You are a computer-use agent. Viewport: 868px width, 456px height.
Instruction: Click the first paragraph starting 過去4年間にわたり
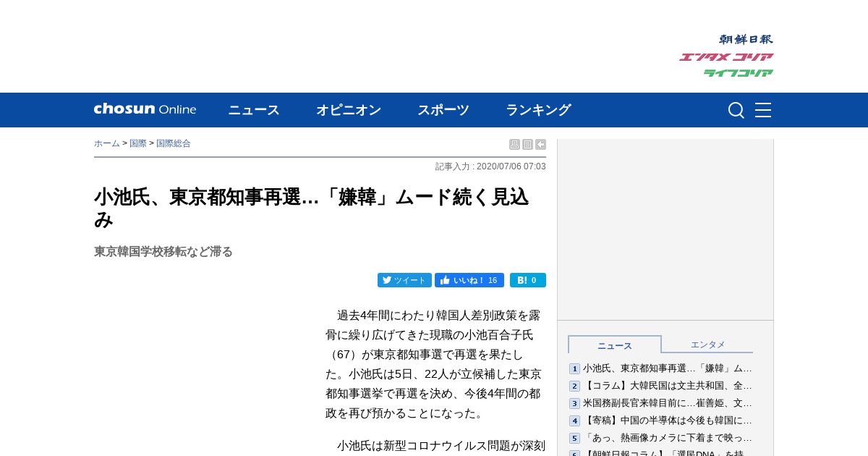[434, 364]
